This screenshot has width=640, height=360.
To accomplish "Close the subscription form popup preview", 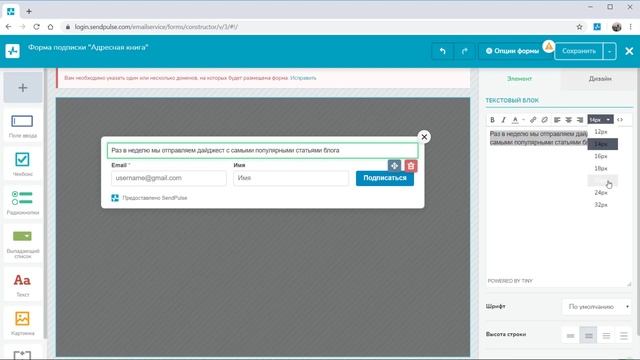I will point(424,137).
